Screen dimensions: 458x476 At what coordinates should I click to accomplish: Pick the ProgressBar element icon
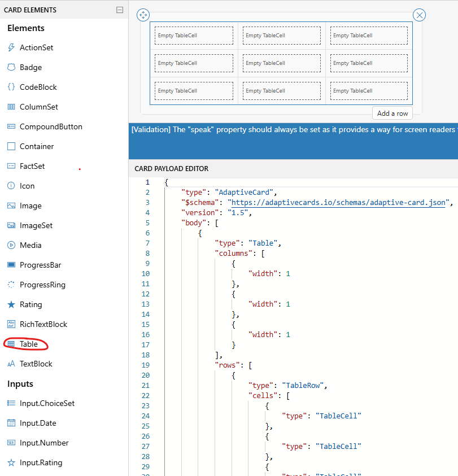point(11,265)
